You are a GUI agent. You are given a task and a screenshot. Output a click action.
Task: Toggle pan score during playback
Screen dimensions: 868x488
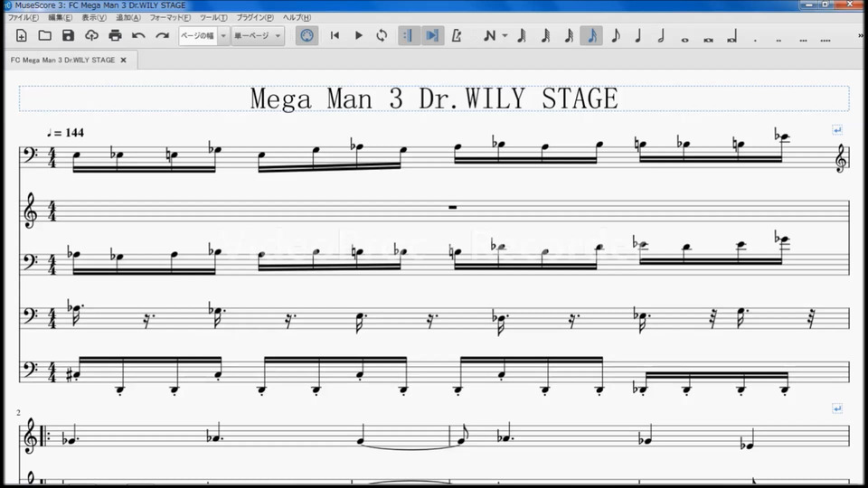tap(432, 36)
